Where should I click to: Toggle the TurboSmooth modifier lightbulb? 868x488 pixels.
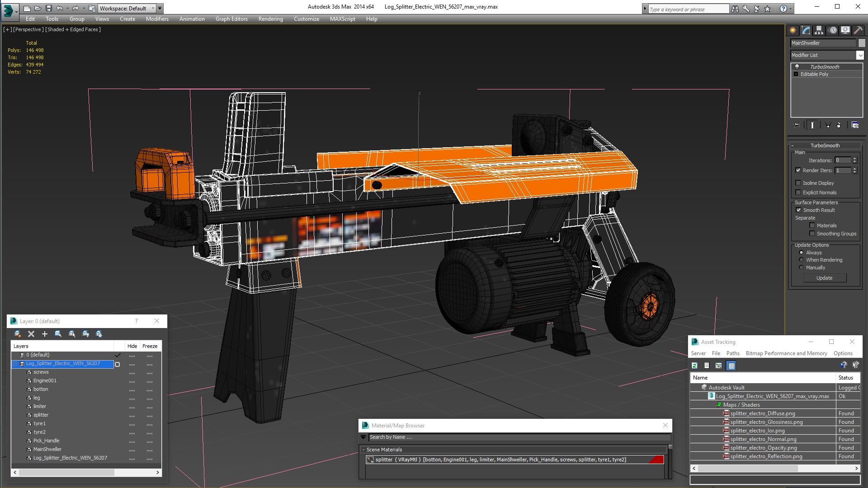click(797, 66)
